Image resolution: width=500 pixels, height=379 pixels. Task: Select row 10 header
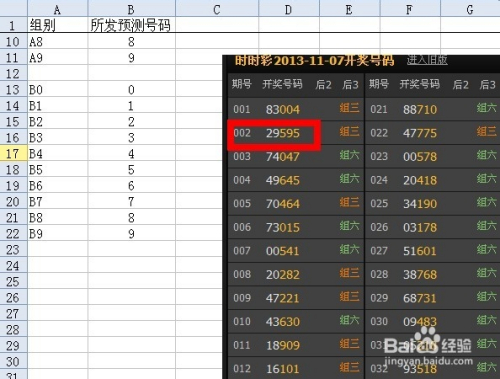click(13, 42)
